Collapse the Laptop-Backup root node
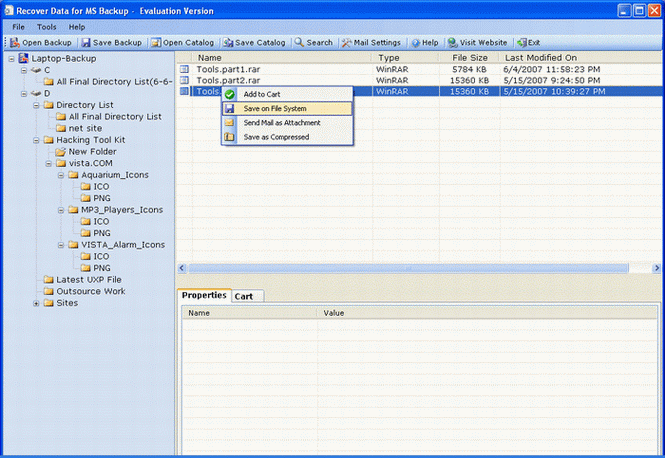Screen dimensions: 665x458 pos(12,59)
